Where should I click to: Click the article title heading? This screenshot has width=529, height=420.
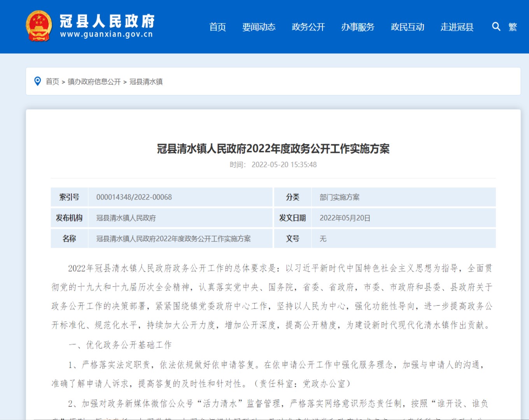(x=273, y=149)
